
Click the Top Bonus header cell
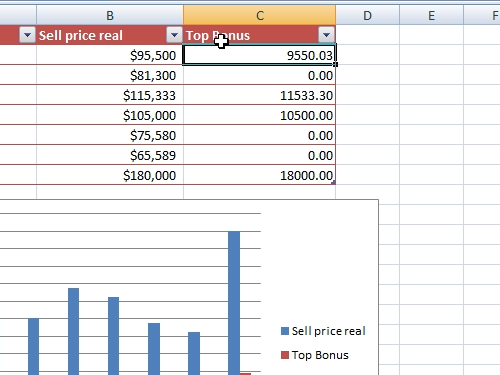(260, 35)
